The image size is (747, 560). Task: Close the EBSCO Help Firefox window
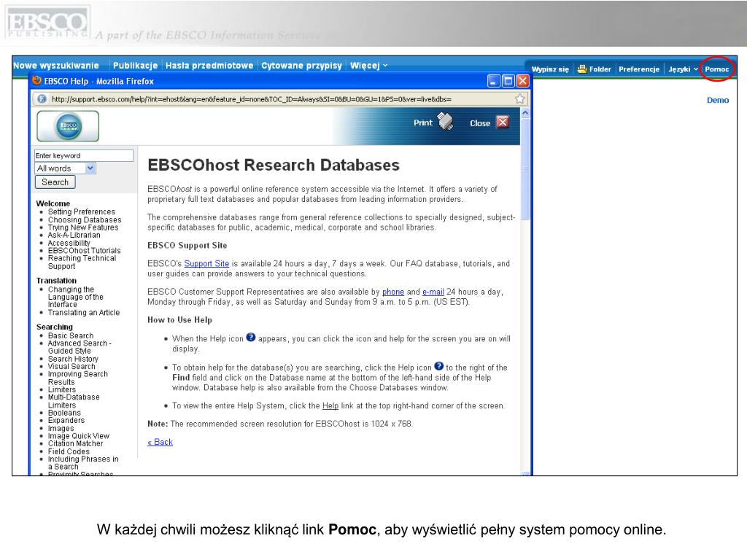522,81
